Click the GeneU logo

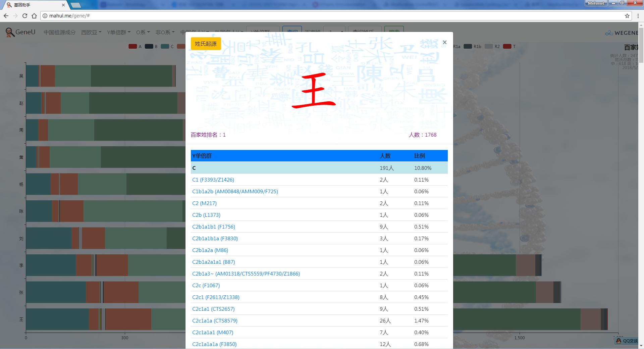click(20, 32)
